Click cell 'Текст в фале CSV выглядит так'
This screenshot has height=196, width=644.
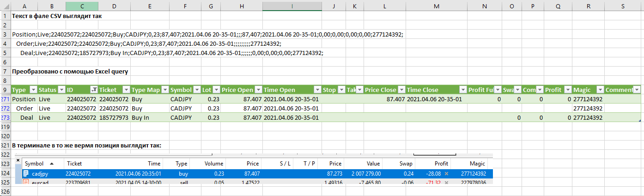[57, 16]
